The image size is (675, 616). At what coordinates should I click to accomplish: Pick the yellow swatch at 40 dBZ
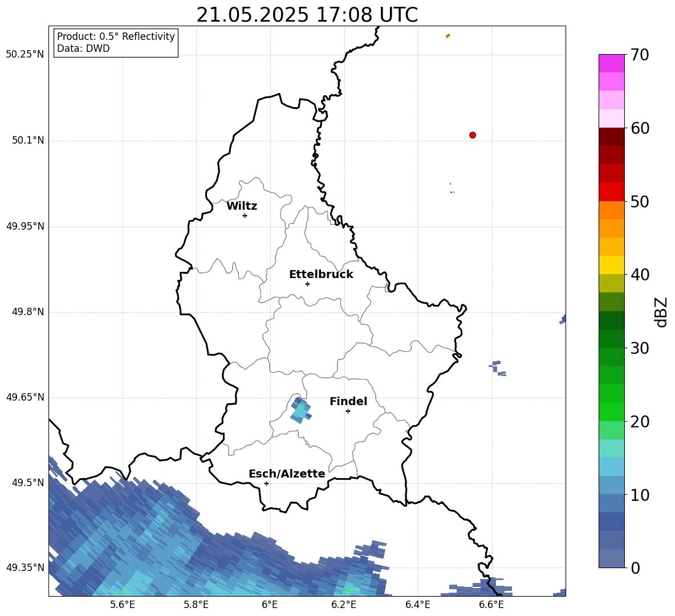coord(611,265)
